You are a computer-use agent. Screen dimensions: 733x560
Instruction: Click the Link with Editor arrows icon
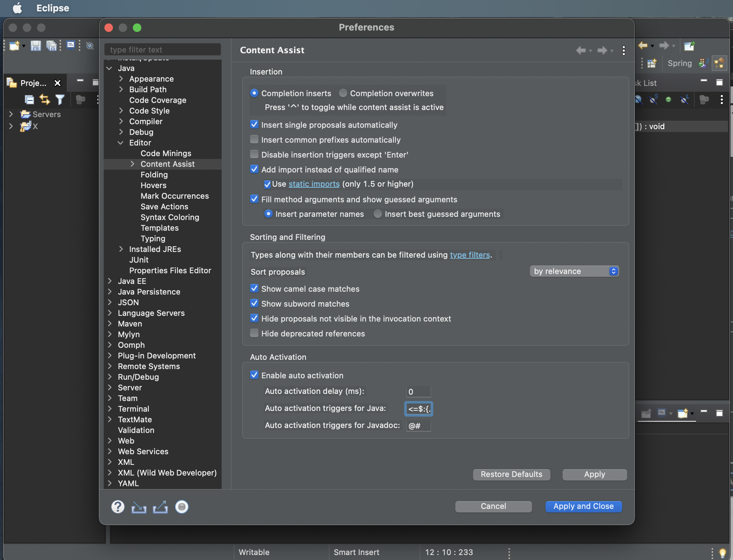[45, 100]
